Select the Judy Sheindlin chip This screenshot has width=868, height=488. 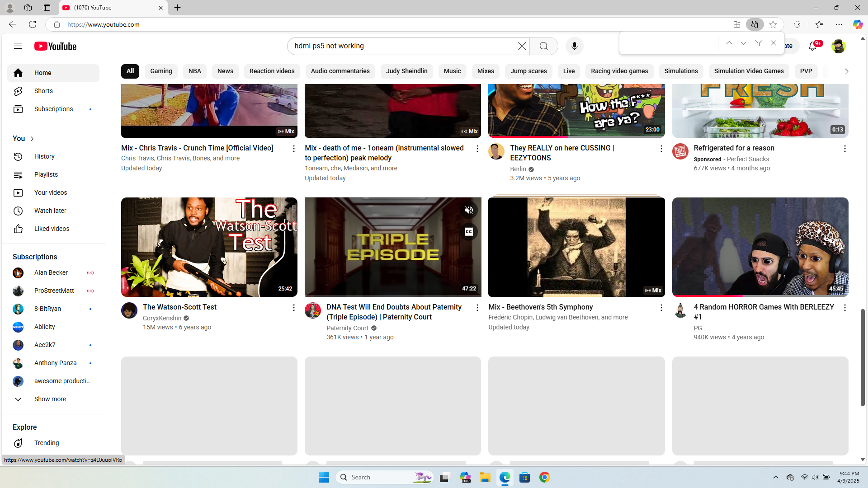coord(406,71)
